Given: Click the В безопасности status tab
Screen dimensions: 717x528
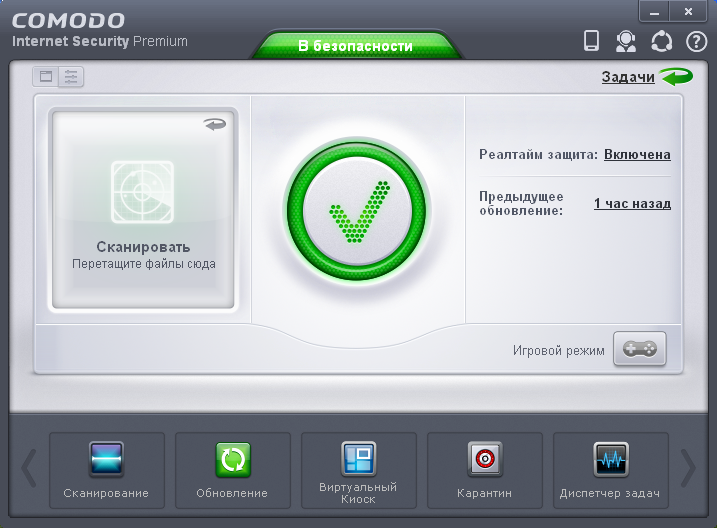Looking at the screenshot, I should pos(356,46).
